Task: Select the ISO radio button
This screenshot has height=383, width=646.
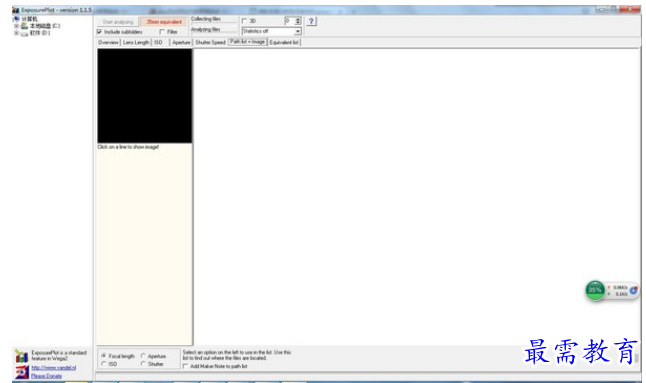Action: click(x=104, y=364)
